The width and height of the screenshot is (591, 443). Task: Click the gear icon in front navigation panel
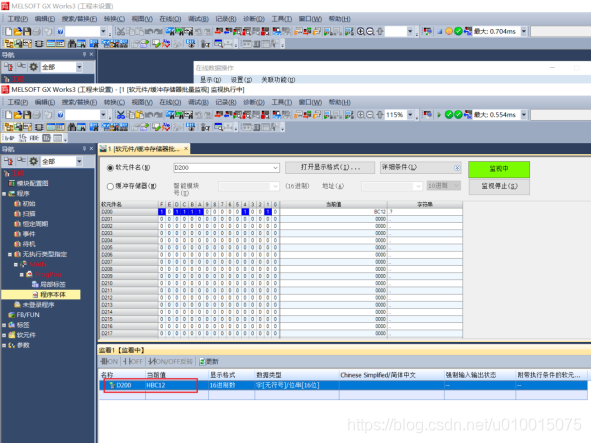point(34,161)
